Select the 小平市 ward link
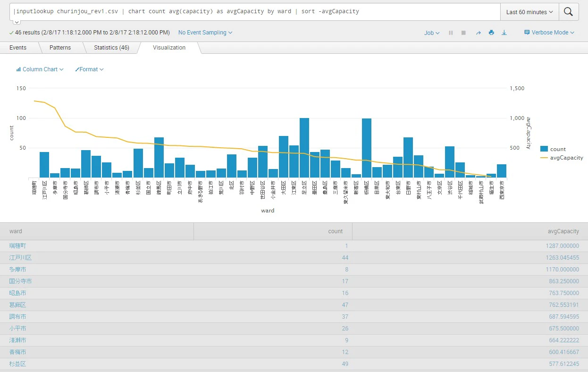The width and height of the screenshot is (588, 372). pyautogui.click(x=18, y=329)
